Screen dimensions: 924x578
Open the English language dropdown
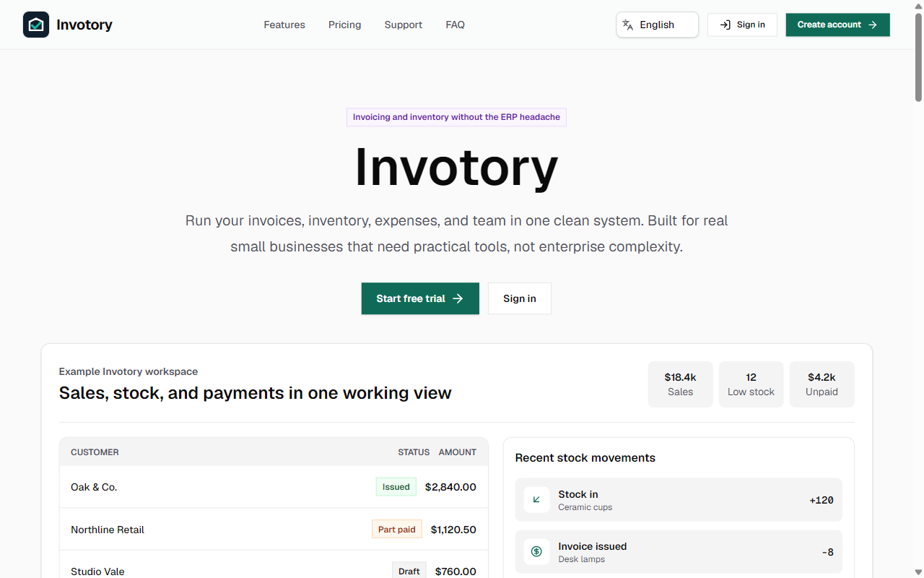657,25
